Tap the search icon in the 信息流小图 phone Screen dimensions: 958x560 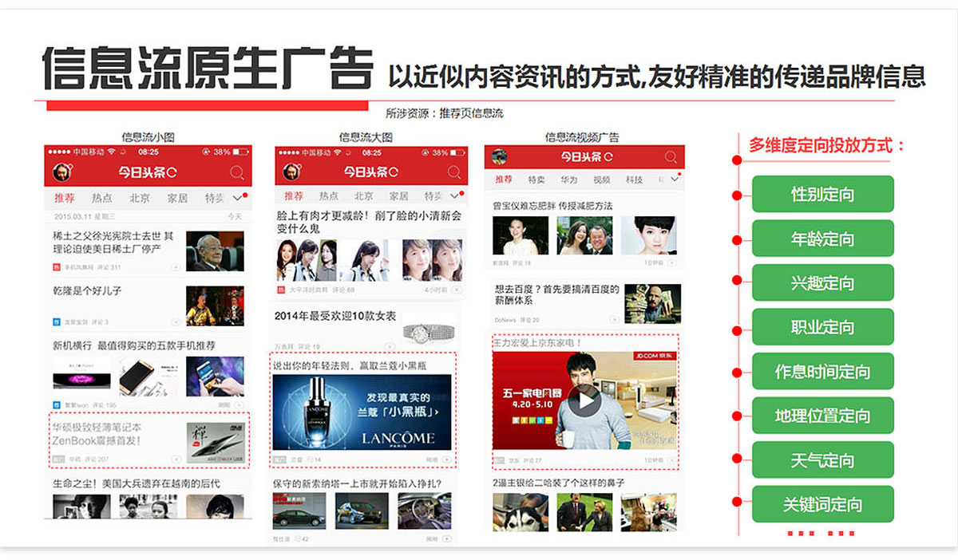point(237,172)
